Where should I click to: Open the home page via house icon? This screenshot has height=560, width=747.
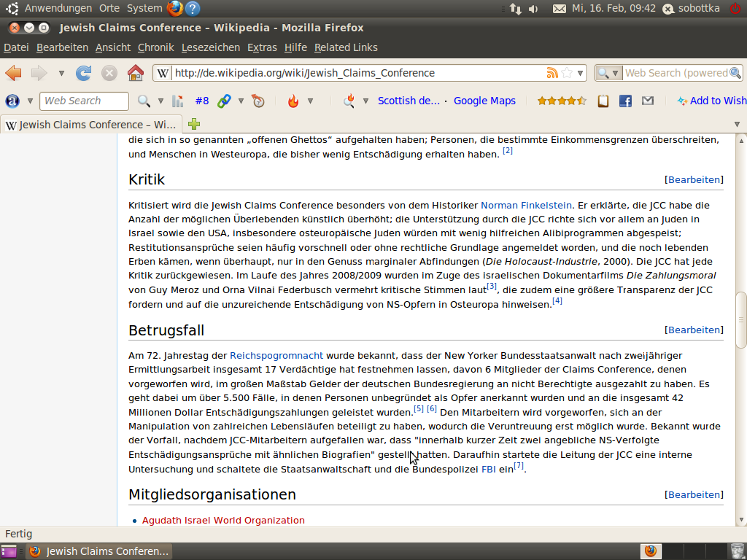click(x=135, y=73)
